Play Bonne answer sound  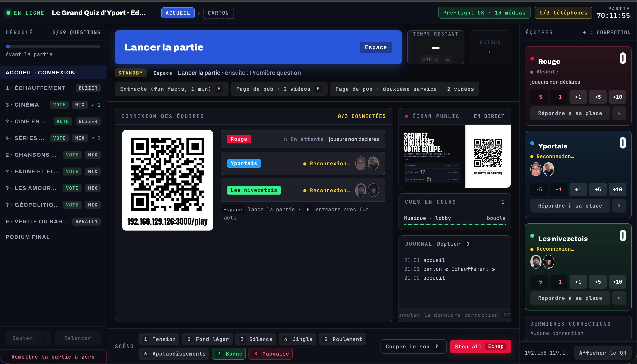tap(229, 354)
